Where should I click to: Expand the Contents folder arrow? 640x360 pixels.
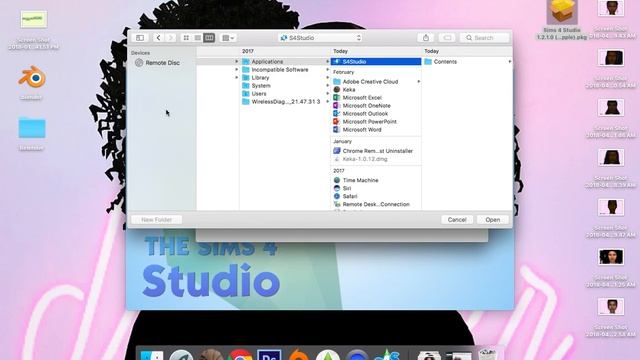click(x=509, y=62)
